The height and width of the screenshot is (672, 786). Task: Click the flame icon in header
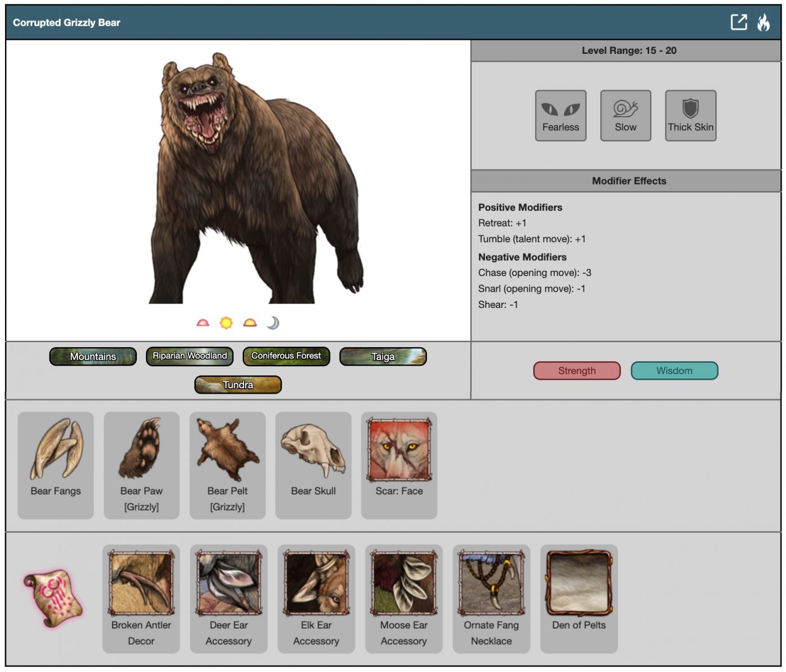(x=763, y=22)
